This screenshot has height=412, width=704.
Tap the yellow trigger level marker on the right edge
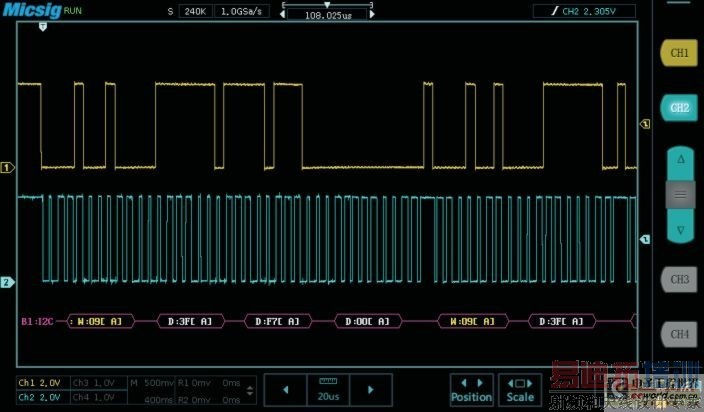pos(645,124)
